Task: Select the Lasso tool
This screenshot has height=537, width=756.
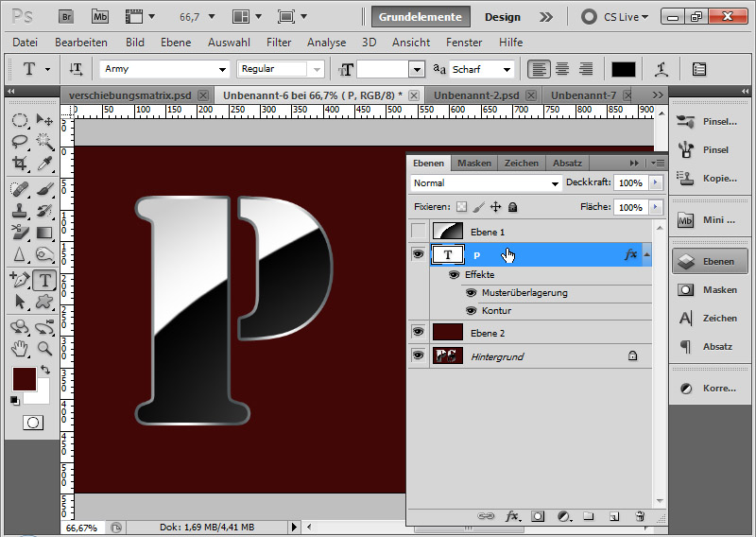Action: click(x=20, y=141)
